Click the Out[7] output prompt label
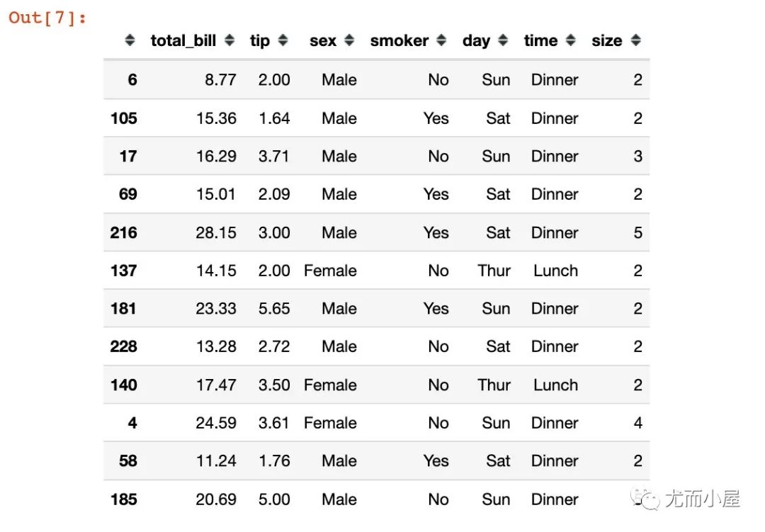Viewport: 765px width, 532px height. pyautogui.click(x=47, y=18)
